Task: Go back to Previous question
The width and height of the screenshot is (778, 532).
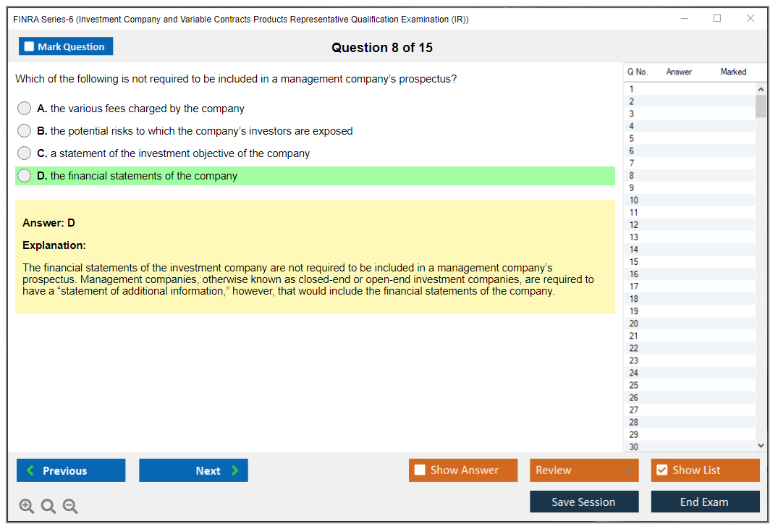Action: 71,470
